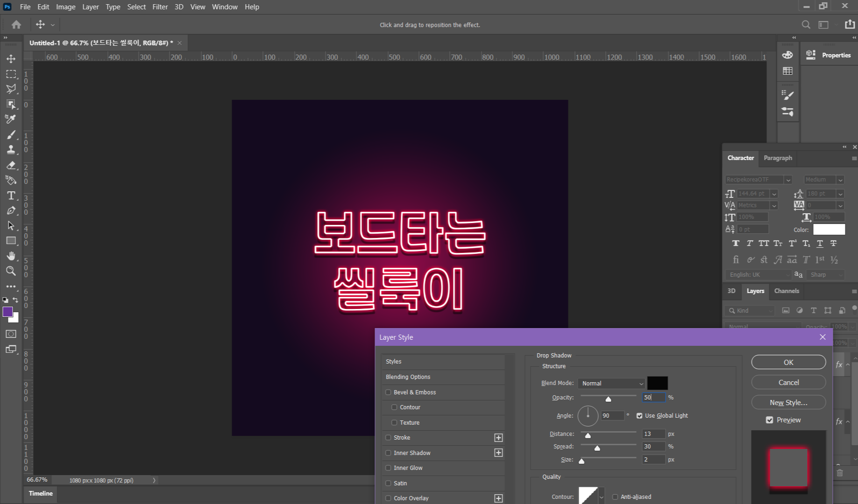This screenshot has height=504, width=858.
Task: Open the Window menu
Action: (x=225, y=7)
